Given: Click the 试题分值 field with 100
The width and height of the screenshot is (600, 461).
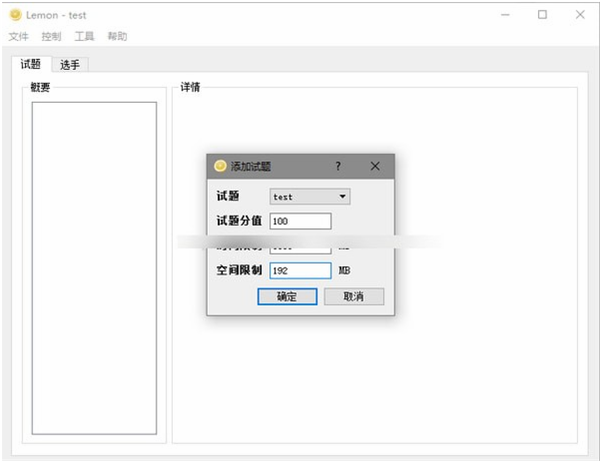Looking at the screenshot, I should [x=300, y=221].
